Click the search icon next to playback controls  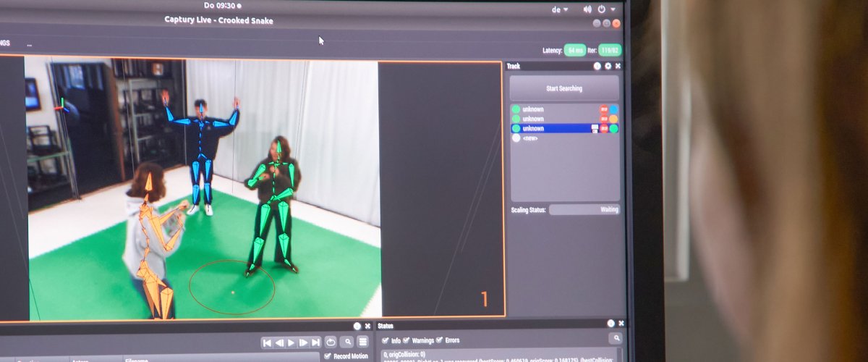tap(348, 342)
